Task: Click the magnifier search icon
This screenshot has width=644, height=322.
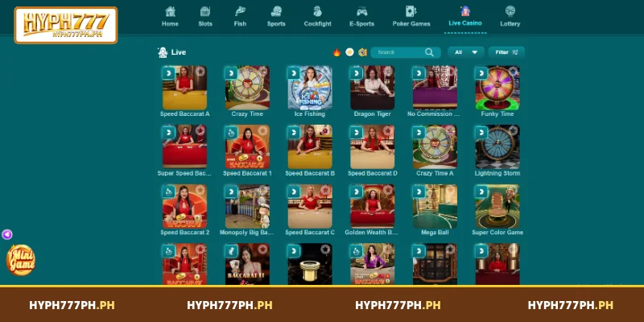Action: tap(429, 52)
